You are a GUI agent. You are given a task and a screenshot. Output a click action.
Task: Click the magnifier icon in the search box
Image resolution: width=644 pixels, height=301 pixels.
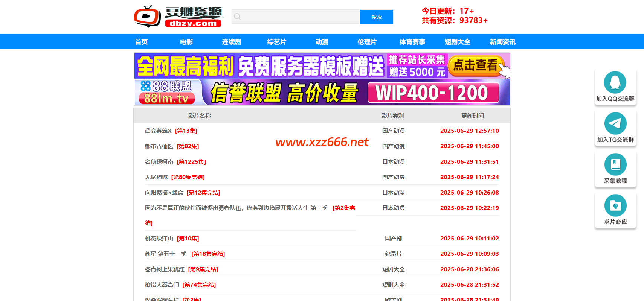click(237, 17)
